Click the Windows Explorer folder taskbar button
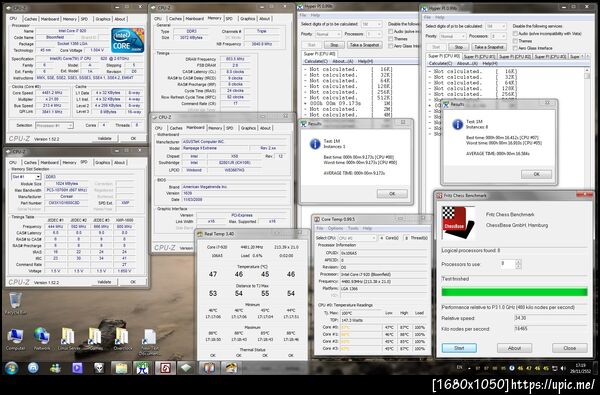 tap(121, 368)
